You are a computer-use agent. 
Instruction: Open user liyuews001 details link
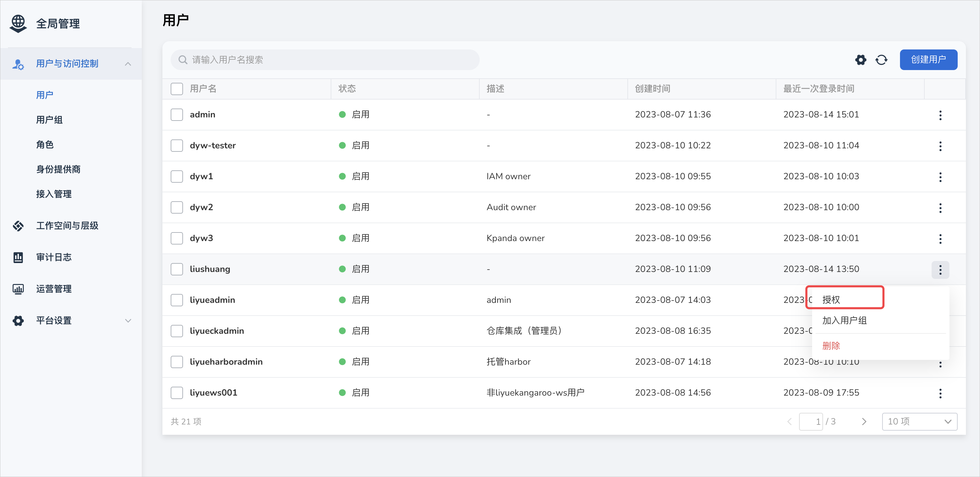click(213, 393)
